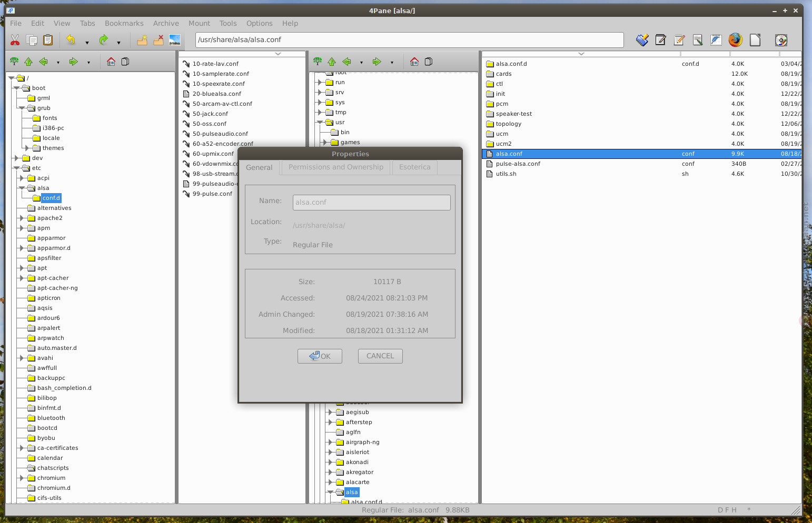Viewport: 812px width, 523px height.
Task: Go back in right pane history
Action: coord(347,62)
